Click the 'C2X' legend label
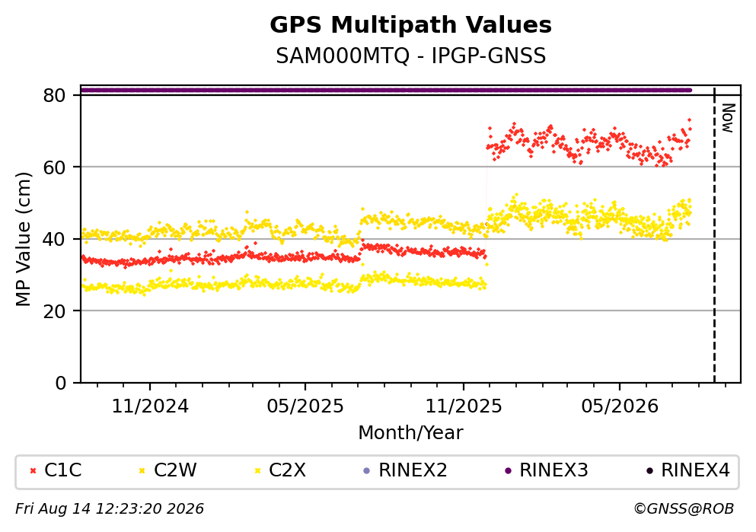 (x=287, y=470)
